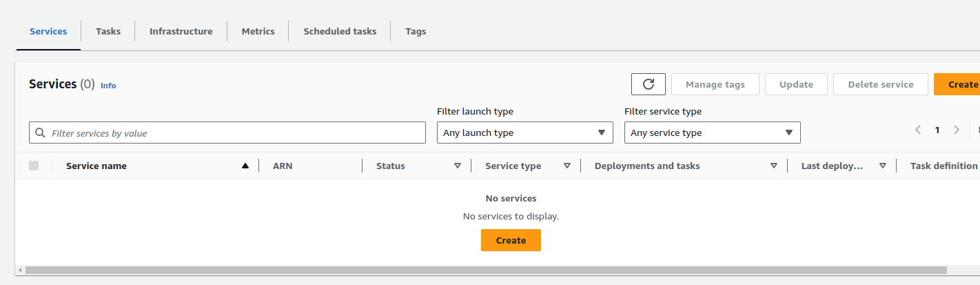
Task: Click the Last deployment column sort arrow
Action: point(882,166)
